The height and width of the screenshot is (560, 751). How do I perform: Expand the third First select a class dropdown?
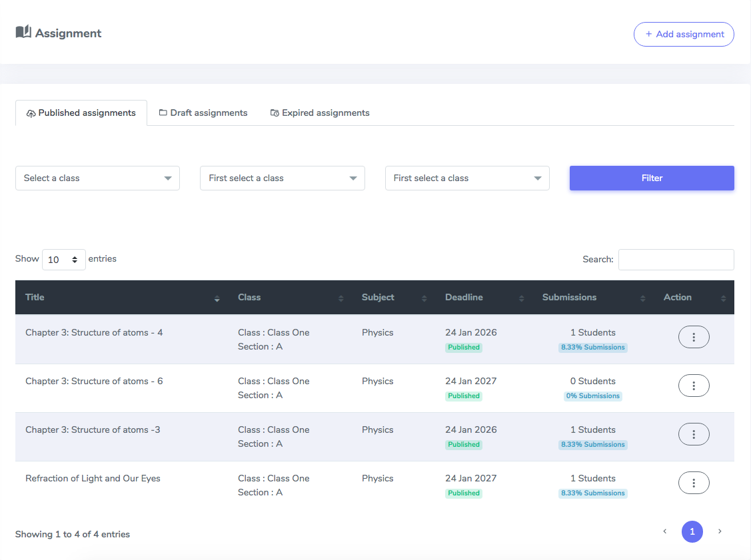click(468, 178)
